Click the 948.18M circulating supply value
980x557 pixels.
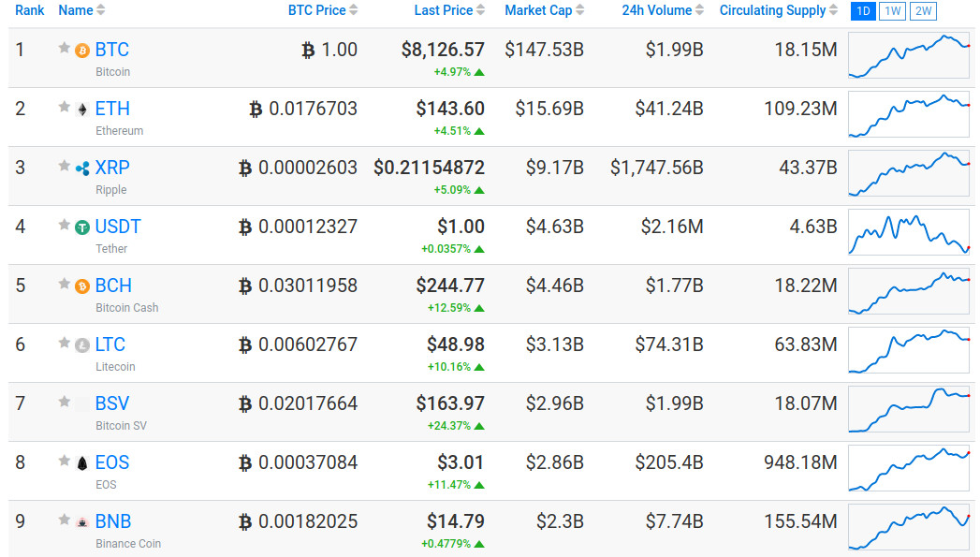[x=800, y=462]
